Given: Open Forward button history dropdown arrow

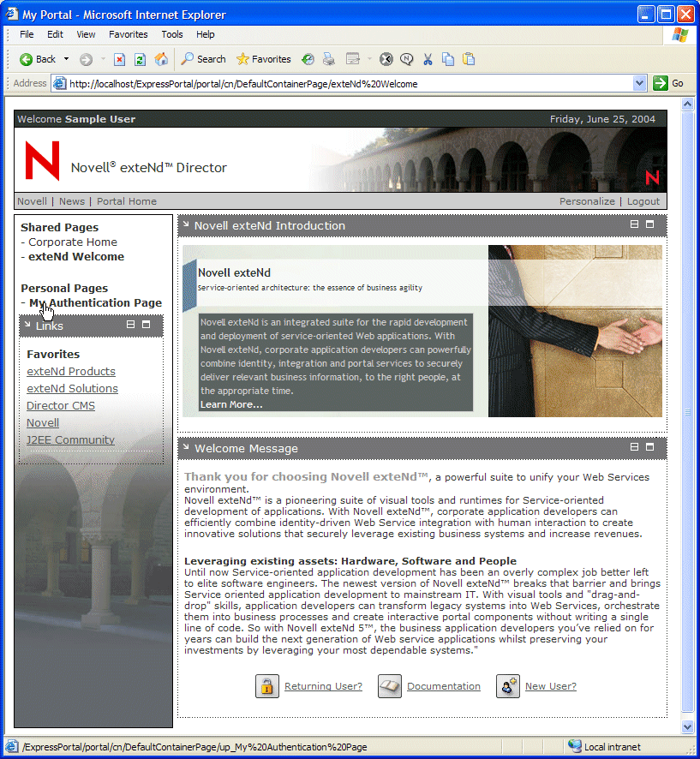Looking at the screenshot, I should (103, 59).
